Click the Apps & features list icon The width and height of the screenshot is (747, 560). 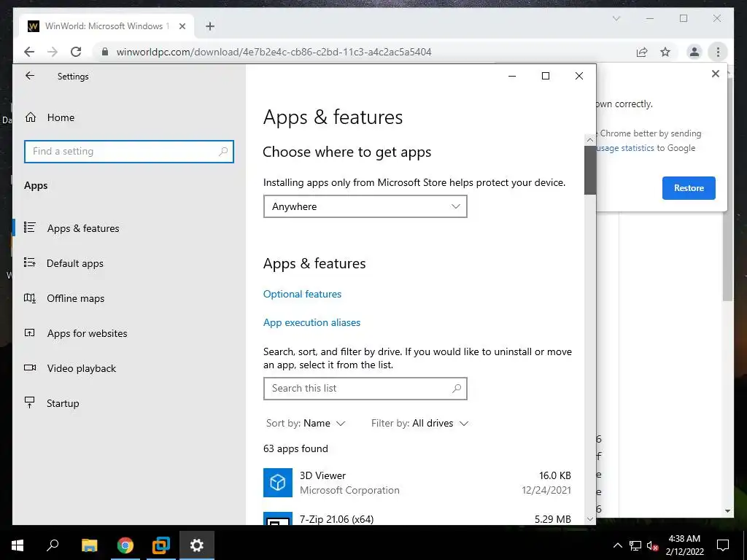point(29,227)
